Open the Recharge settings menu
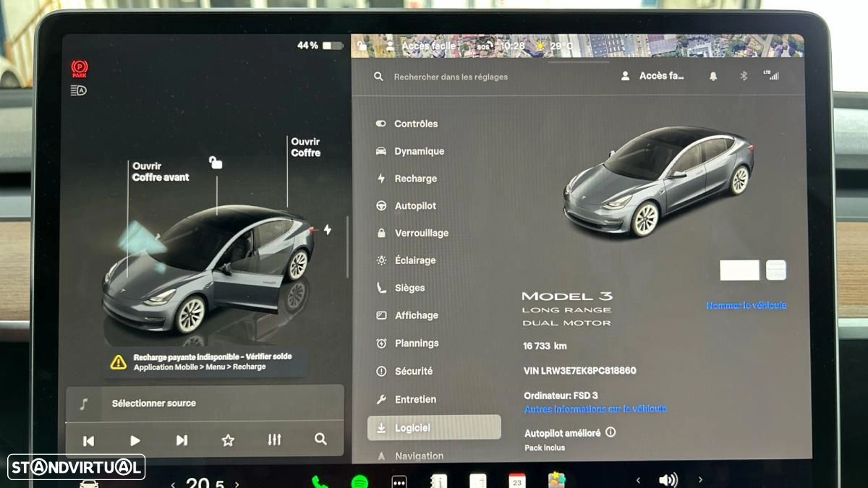 point(406,179)
